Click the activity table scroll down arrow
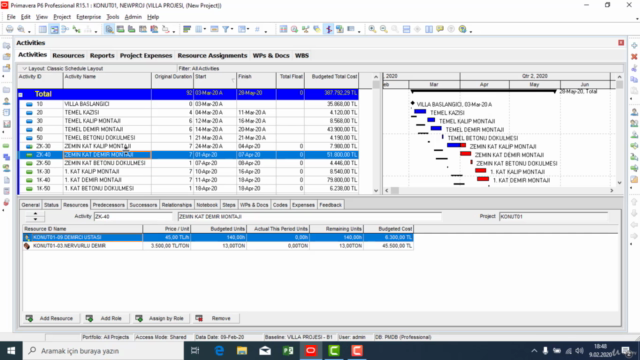Image resolution: width=640 pixels, height=360 pixels. click(x=376, y=191)
